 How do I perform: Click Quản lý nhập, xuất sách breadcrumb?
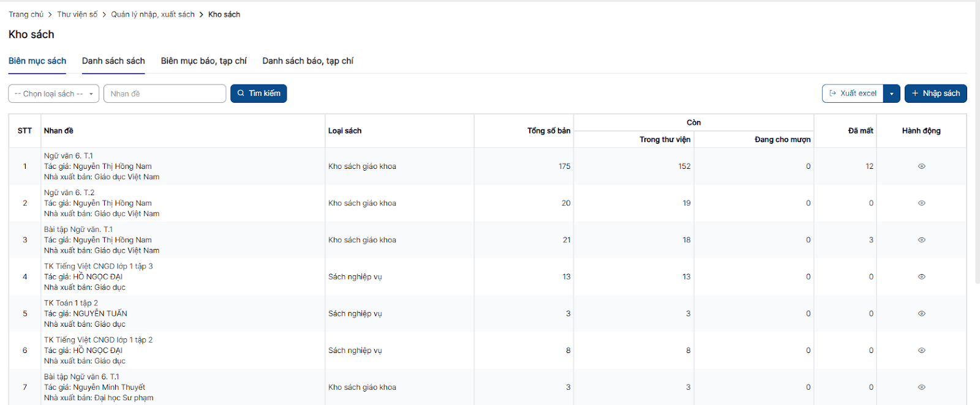tap(153, 14)
